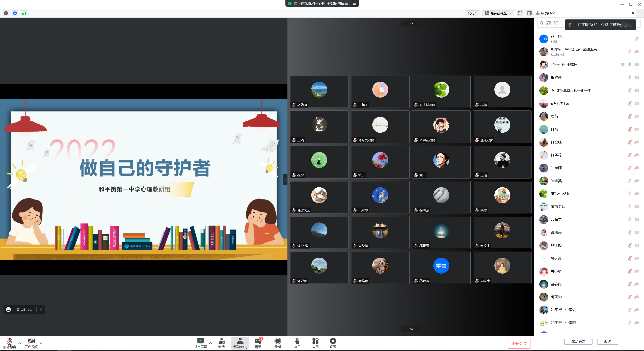Image resolution: width=644 pixels, height=351 pixels.
Task: Click the blue security shield icon
Action: coord(15,13)
